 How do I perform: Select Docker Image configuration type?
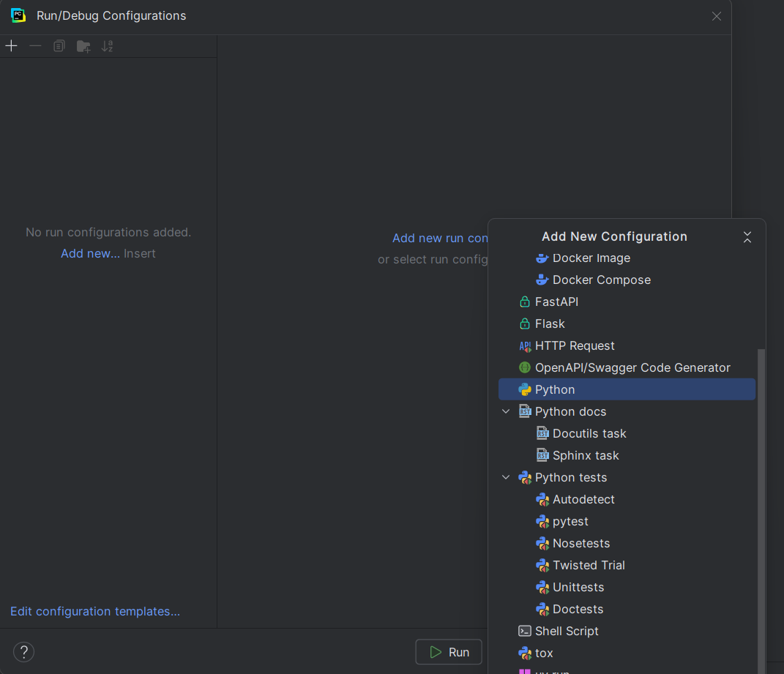pos(627,258)
